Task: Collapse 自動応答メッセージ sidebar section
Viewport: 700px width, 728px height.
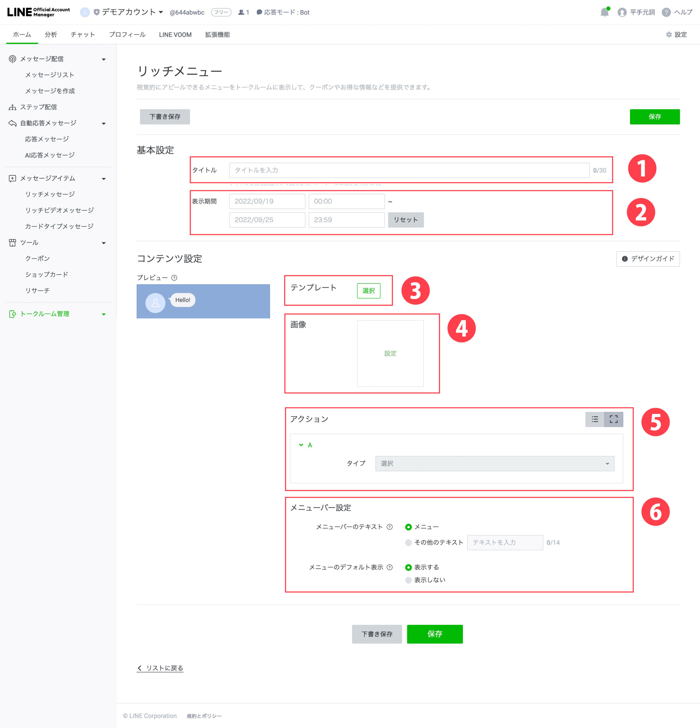Action: click(x=103, y=124)
